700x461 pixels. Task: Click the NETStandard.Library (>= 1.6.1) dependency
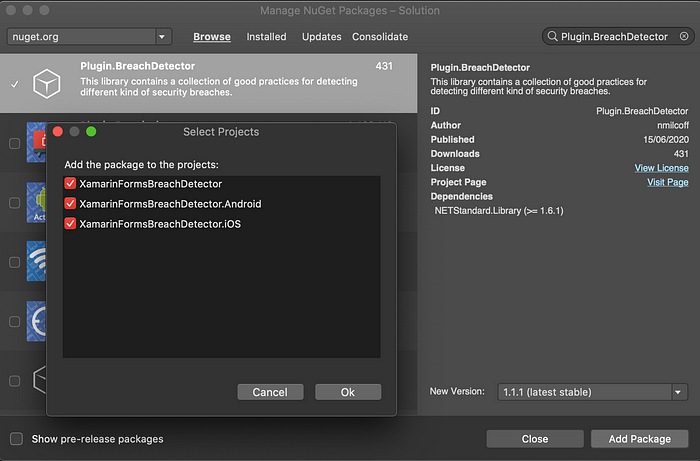[499, 211]
